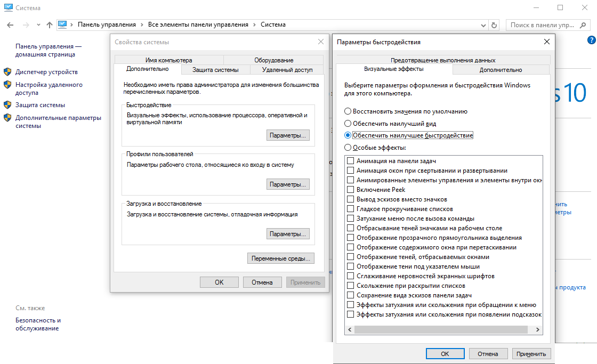Click shield icon next to Диспетчер устройств
The width and height of the screenshot is (597, 364).
(x=7, y=72)
